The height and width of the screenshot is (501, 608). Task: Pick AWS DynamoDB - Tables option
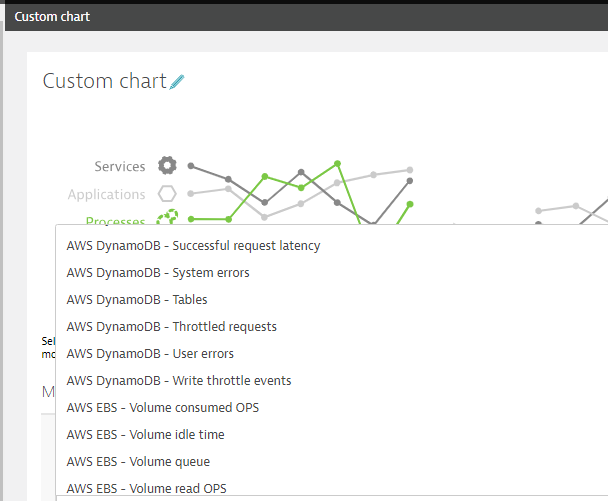point(137,299)
